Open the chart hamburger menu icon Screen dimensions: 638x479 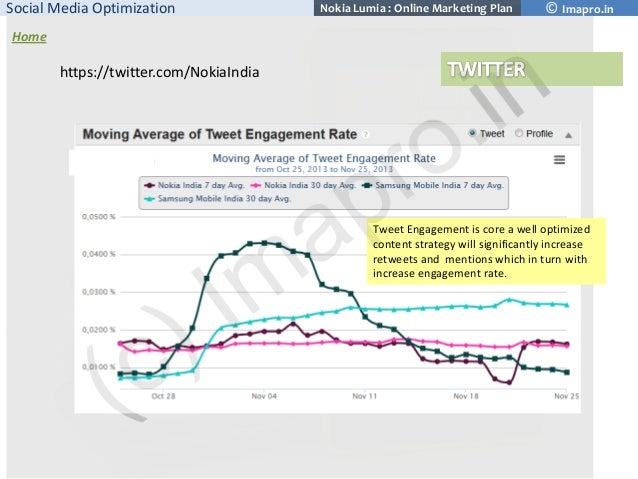(x=559, y=160)
